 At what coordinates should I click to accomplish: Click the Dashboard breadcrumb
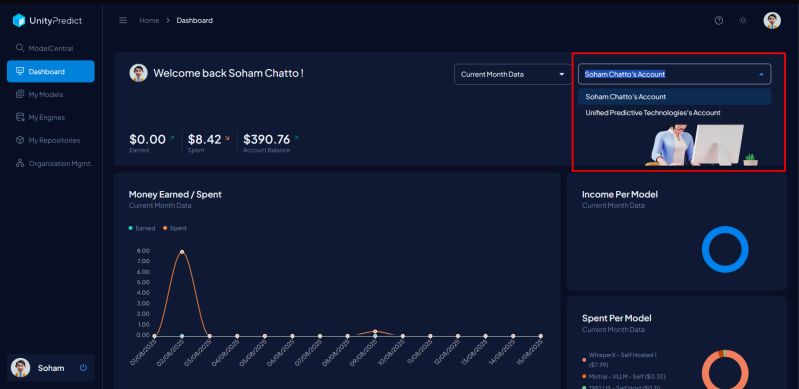pos(195,20)
